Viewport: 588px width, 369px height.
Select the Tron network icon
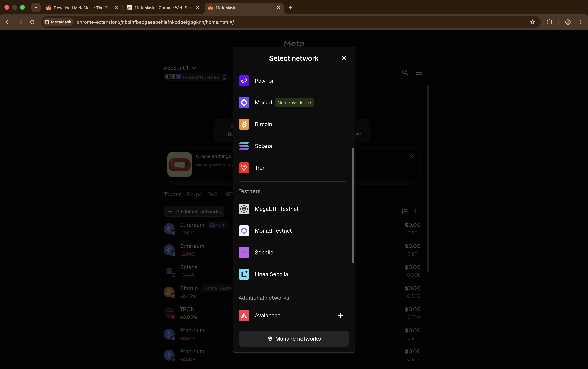[244, 168]
